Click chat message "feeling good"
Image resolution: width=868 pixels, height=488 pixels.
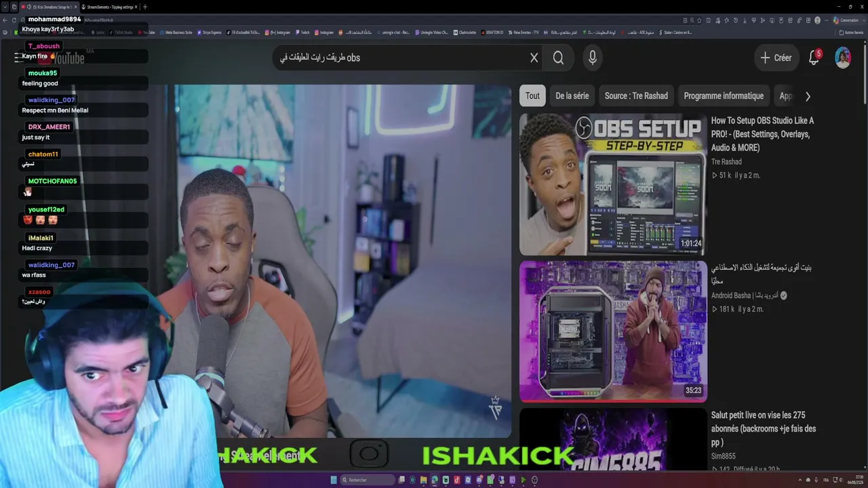tap(40, 83)
